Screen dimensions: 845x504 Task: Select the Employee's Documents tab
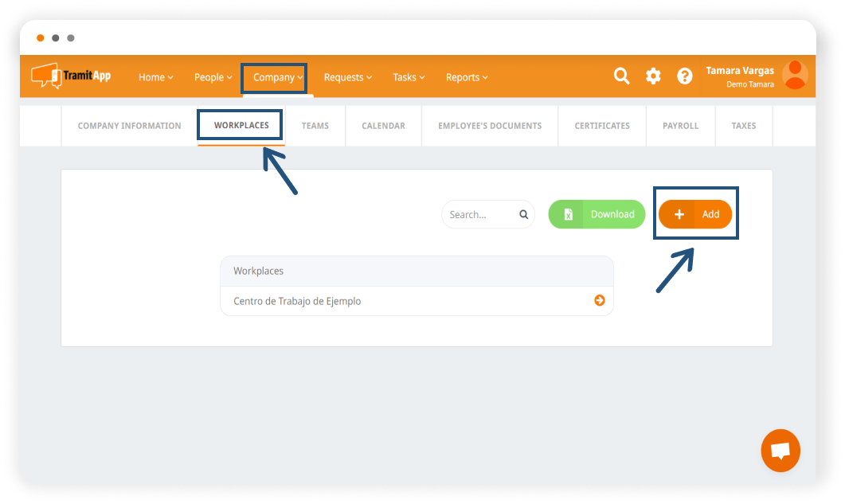490,126
